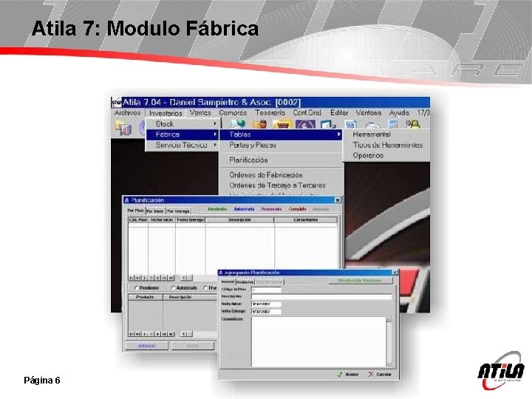Focus the Código de Plan field
Viewport: 532px width, 399px height.
266,290
